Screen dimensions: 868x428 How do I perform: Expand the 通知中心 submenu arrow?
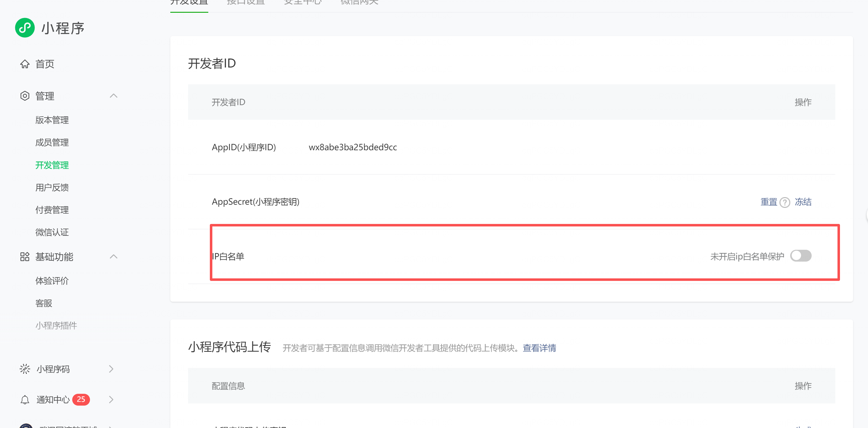[x=111, y=400]
